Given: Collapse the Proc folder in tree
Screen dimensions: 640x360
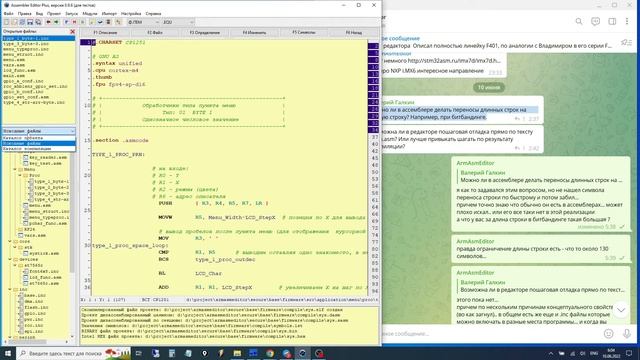Looking at the screenshot, I should coord(20,175).
